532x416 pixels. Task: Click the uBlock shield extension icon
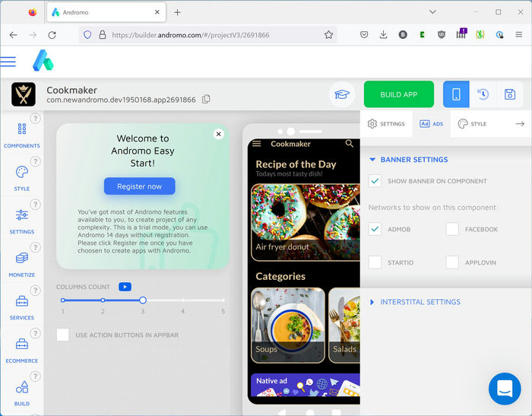tap(442, 35)
